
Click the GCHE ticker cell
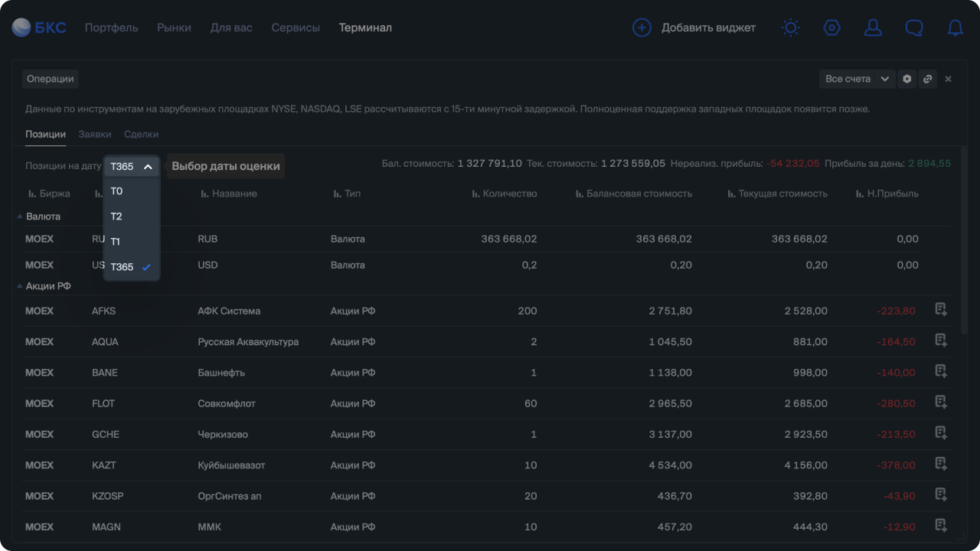106,434
